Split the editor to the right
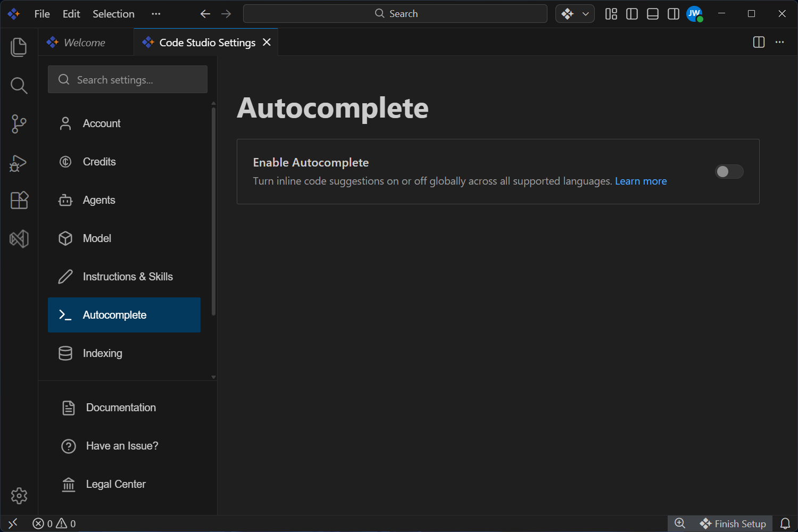Viewport: 798px width, 532px height. click(x=759, y=42)
